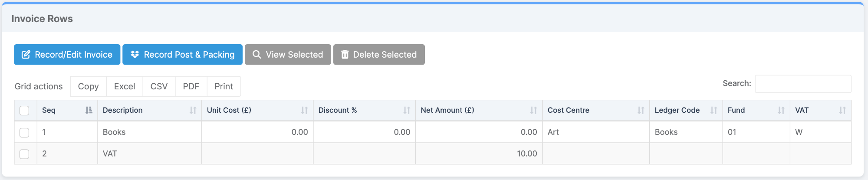Click the Seq column sort icon
Viewport: 868px width, 180px height.
coord(89,110)
